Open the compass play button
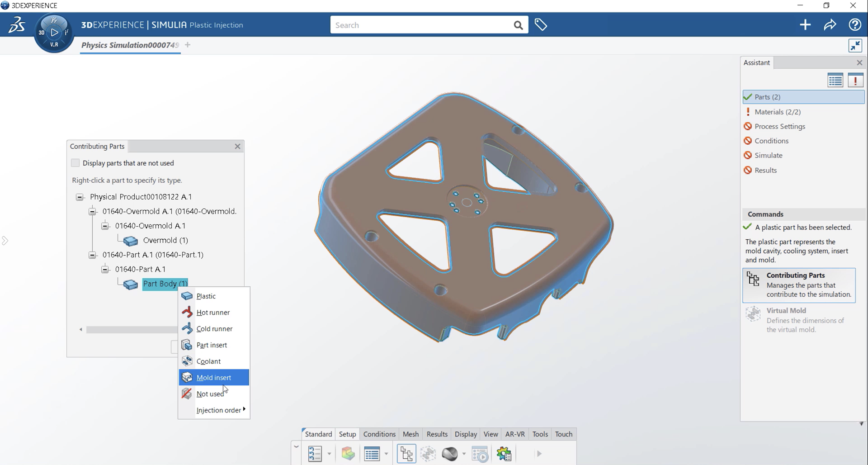The image size is (868, 465). pyautogui.click(x=54, y=33)
